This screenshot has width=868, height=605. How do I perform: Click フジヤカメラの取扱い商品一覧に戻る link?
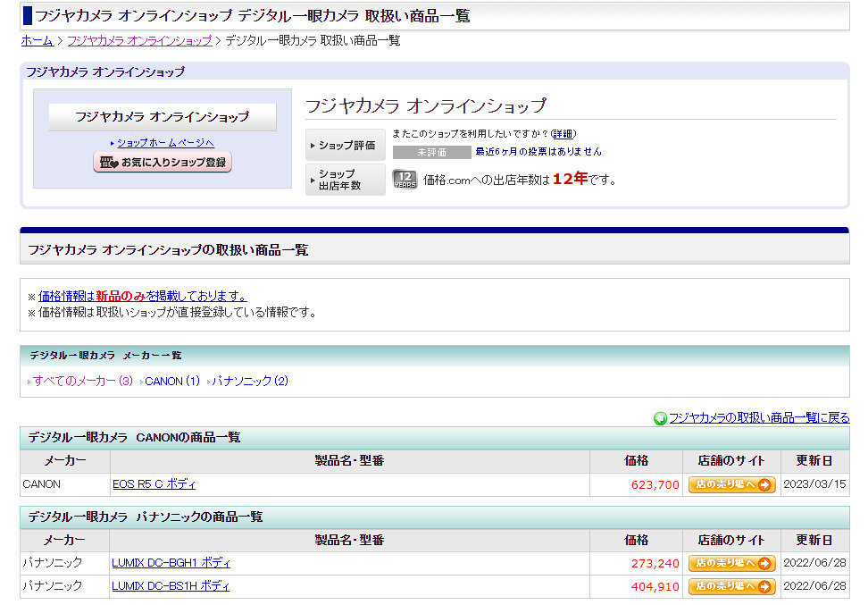[x=759, y=417]
